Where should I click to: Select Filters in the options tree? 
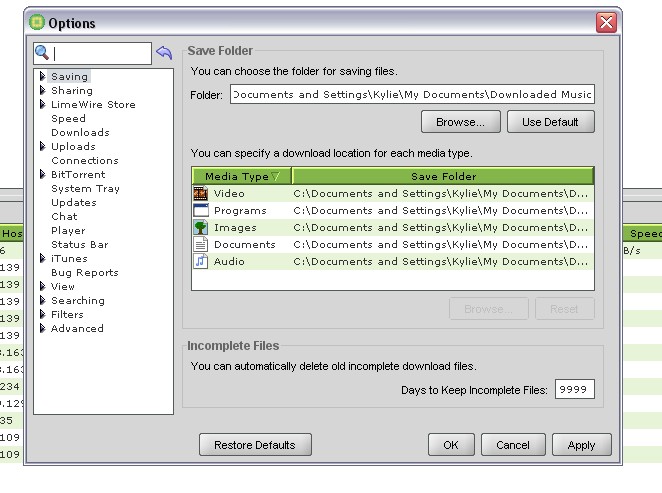click(x=67, y=314)
